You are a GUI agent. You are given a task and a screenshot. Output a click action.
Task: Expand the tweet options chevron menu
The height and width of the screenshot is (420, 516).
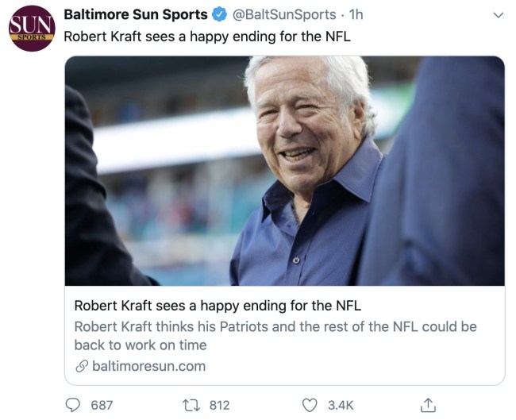[x=498, y=15]
